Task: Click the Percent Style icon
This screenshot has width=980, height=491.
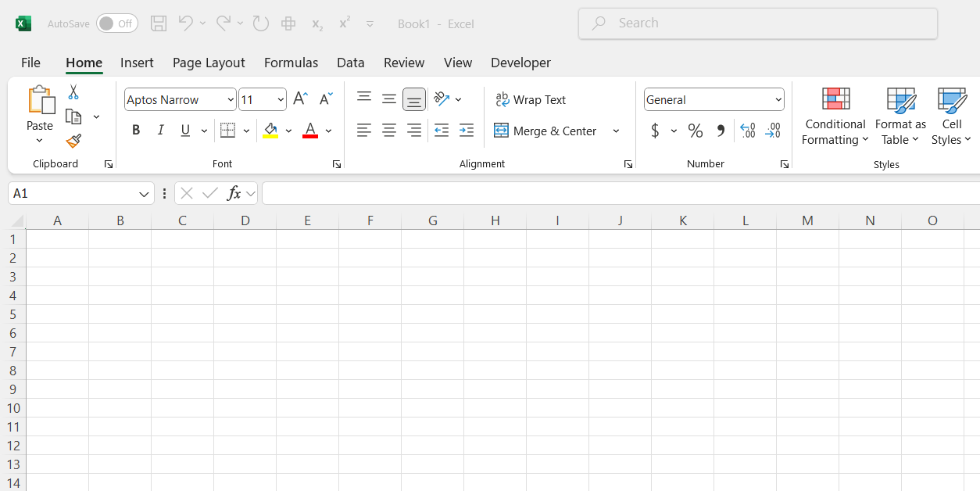Action: coord(696,131)
